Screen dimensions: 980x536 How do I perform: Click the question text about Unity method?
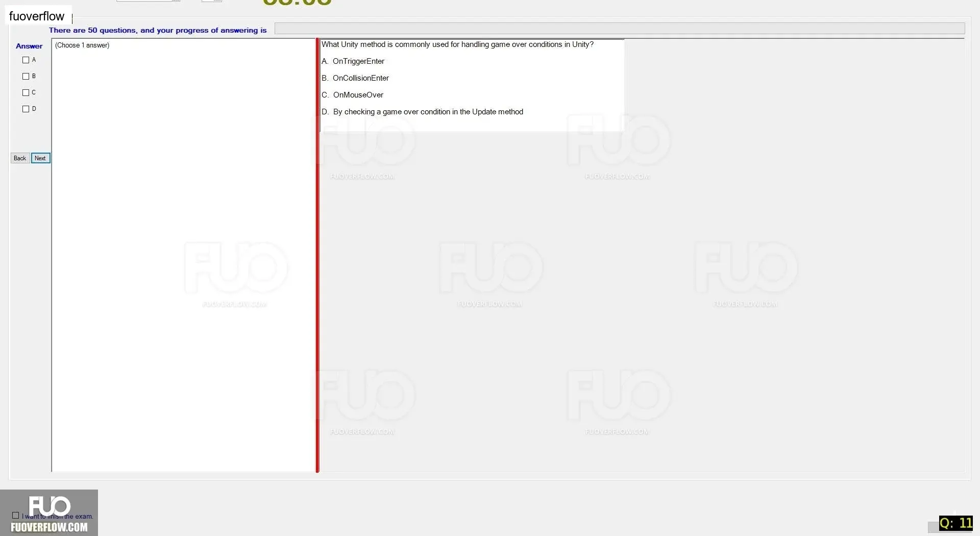coord(457,44)
